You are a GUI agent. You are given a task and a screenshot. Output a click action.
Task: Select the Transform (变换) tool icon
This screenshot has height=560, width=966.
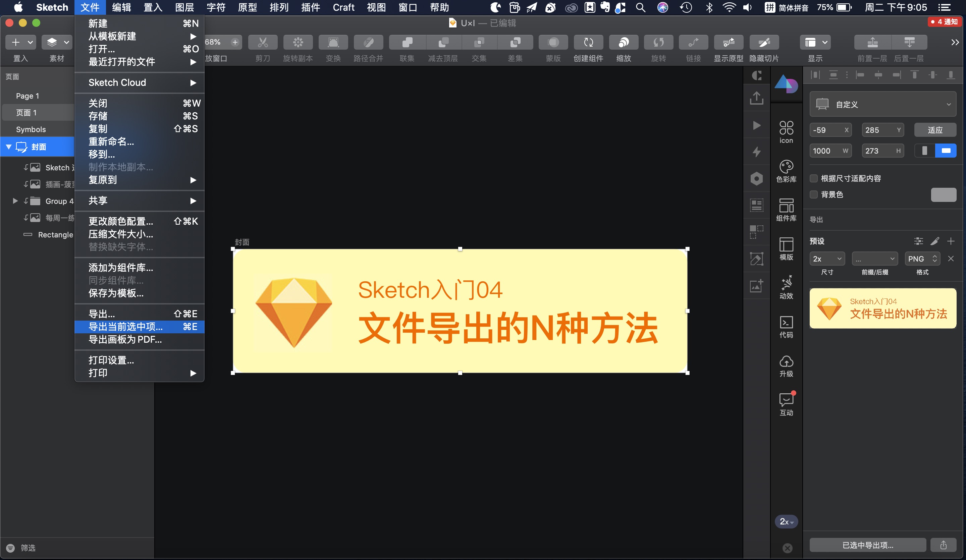[x=333, y=43]
